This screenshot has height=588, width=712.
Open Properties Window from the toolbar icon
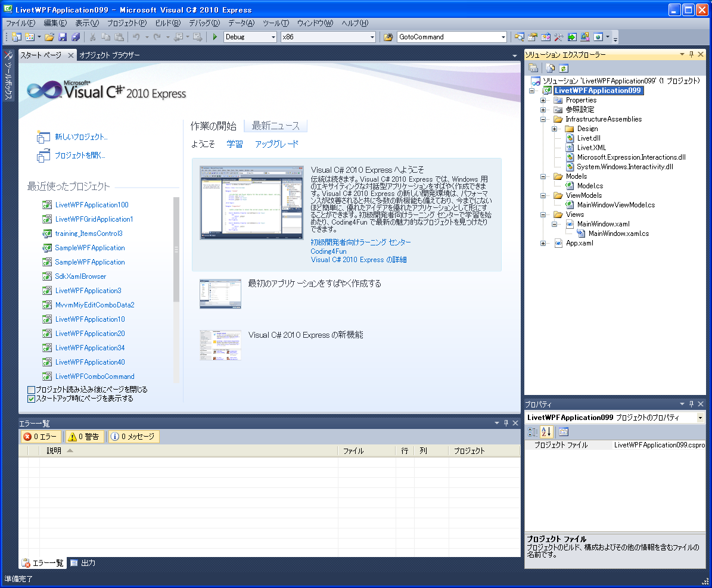tap(533, 37)
